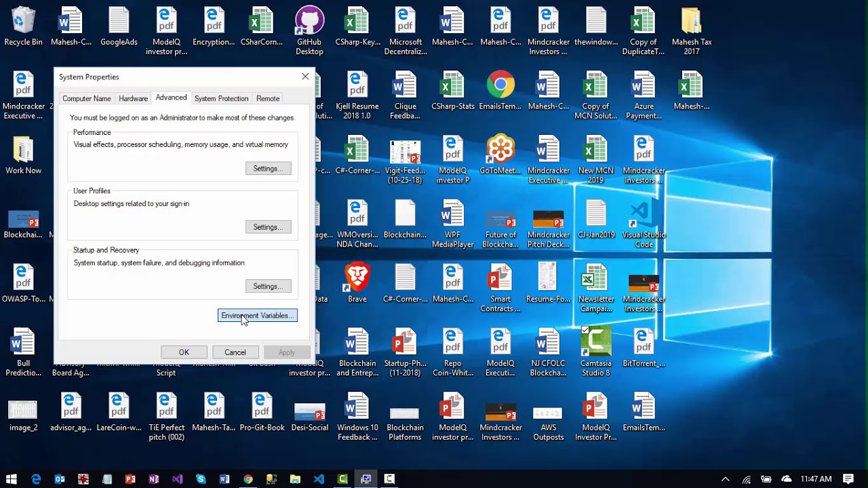
Task: Expand the hidden system tray icons chevron
Action: (725, 479)
